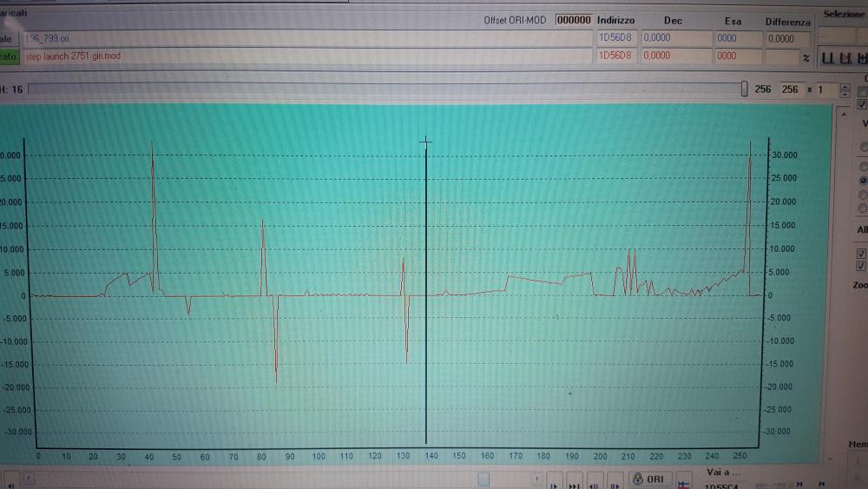Decrease the multiplier value with down spinner
This screenshot has width=868, height=489.
click(x=845, y=93)
